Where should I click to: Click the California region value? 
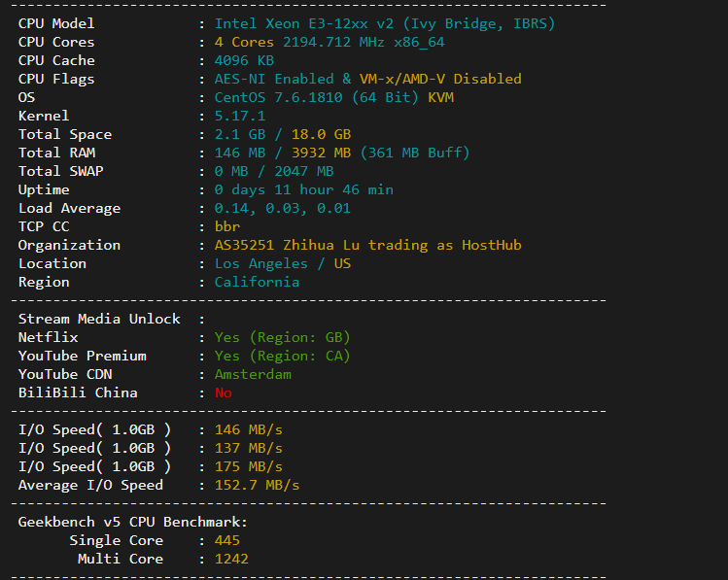click(x=257, y=282)
